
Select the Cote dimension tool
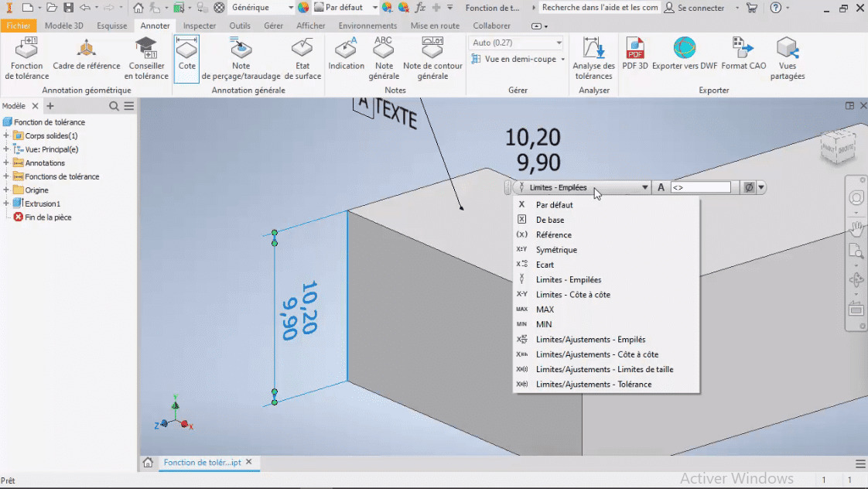point(186,54)
